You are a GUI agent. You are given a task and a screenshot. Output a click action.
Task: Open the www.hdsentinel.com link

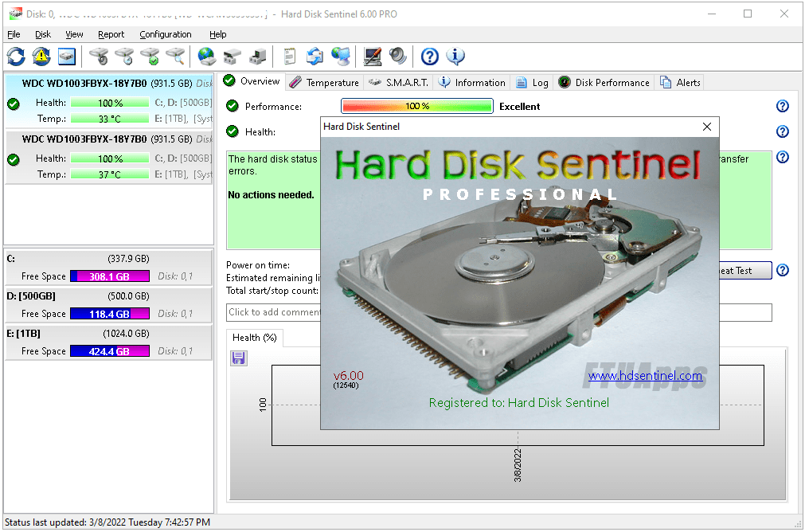tap(645, 376)
